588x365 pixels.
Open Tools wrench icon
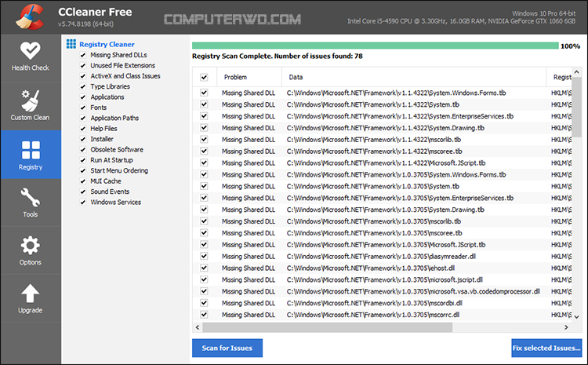[x=31, y=198]
